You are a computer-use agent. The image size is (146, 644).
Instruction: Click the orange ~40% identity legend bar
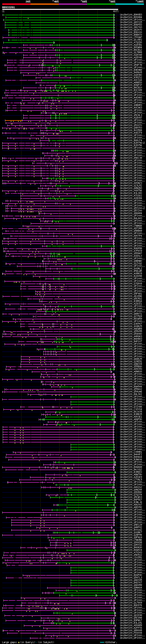click(45, 4)
